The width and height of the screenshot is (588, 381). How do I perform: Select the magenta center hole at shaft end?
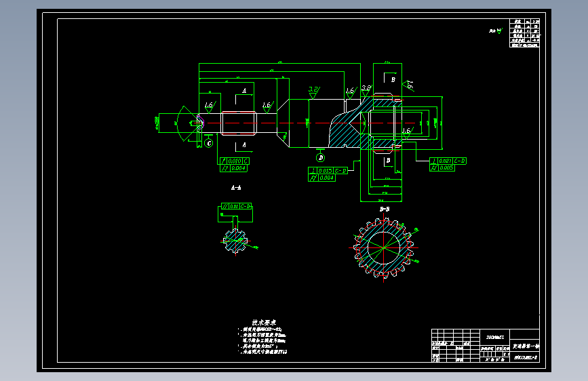[x=200, y=122]
